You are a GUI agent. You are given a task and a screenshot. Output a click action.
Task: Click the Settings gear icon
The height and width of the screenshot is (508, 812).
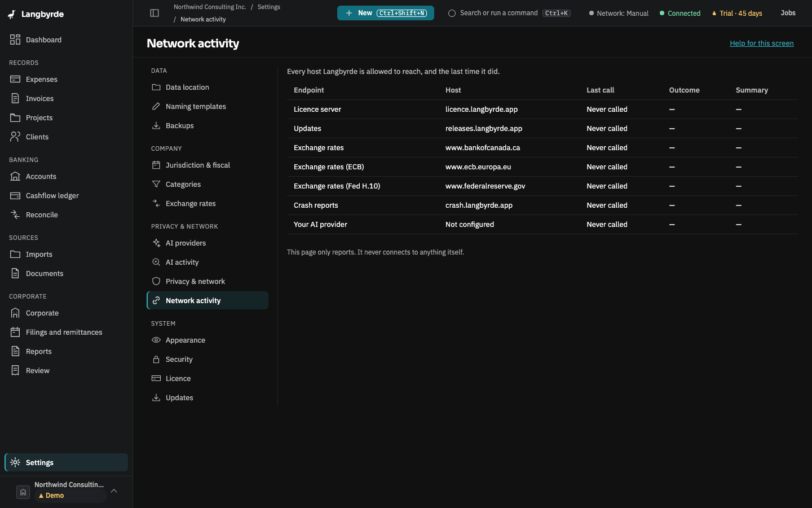pyautogui.click(x=15, y=462)
